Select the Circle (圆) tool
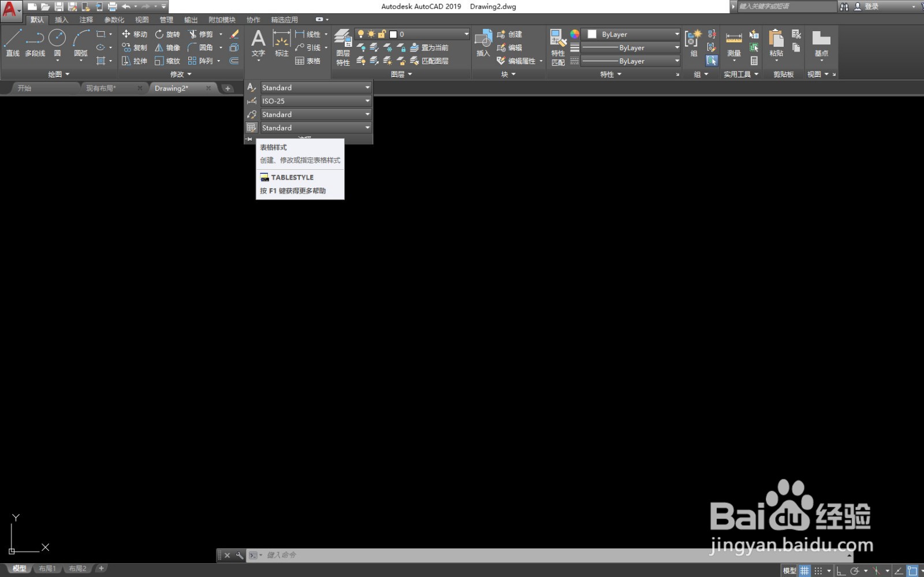 (x=57, y=43)
